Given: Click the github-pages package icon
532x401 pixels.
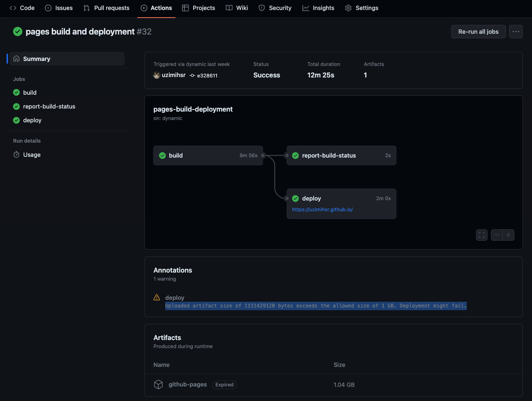Looking at the screenshot, I should click(158, 385).
